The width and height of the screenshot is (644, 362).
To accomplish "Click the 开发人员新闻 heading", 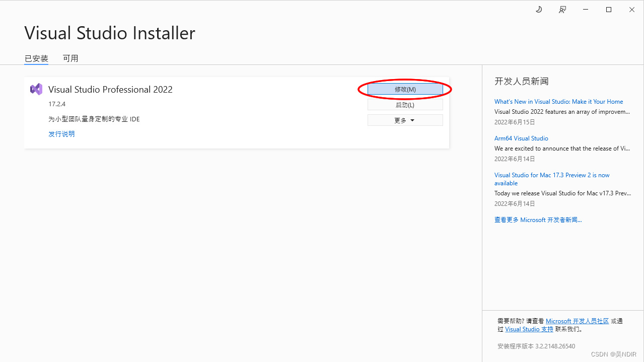I will click(x=522, y=81).
